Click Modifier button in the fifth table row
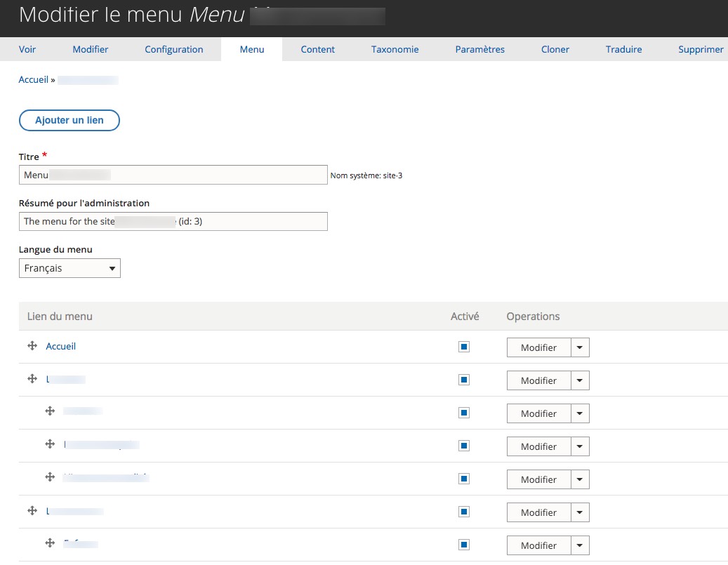This screenshot has width=728, height=565. point(538,479)
